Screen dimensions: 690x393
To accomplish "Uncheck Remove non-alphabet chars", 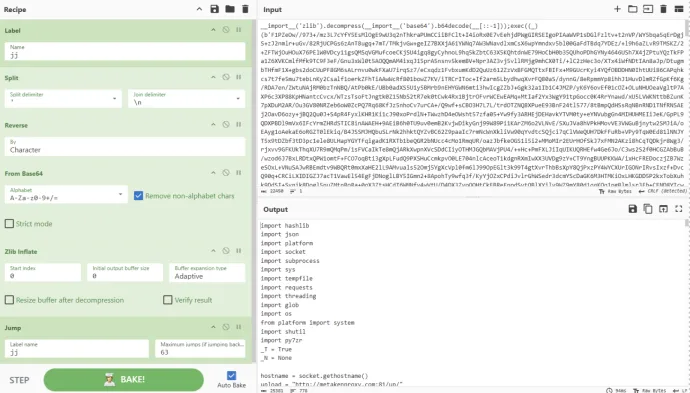I will [138, 196].
